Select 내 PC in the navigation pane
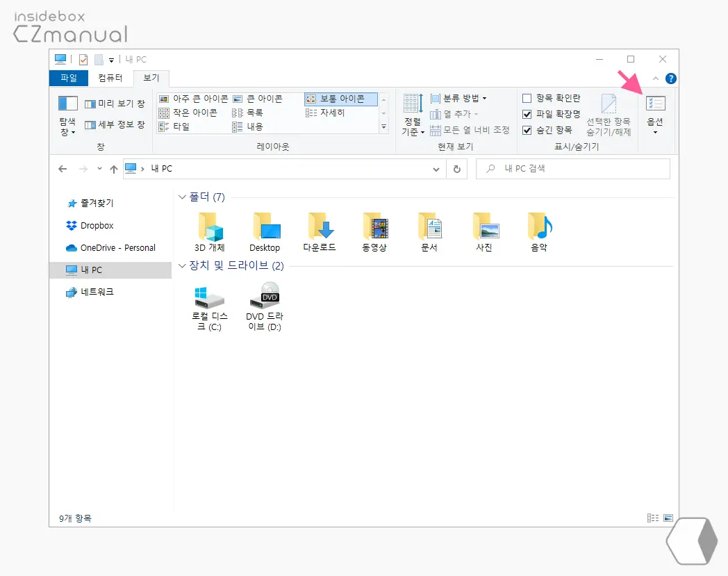Image resolution: width=728 pixels, height=576 pixels. [x=110, y=270]
